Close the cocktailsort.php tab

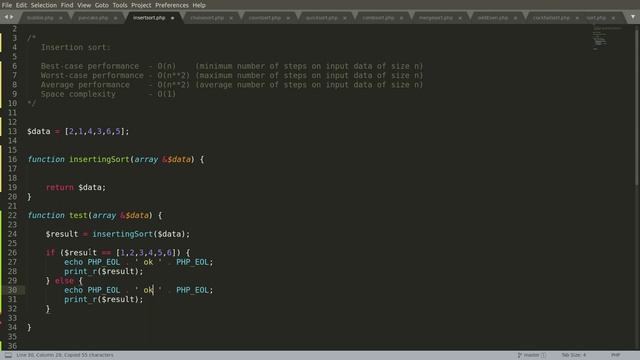click(577, 18)
